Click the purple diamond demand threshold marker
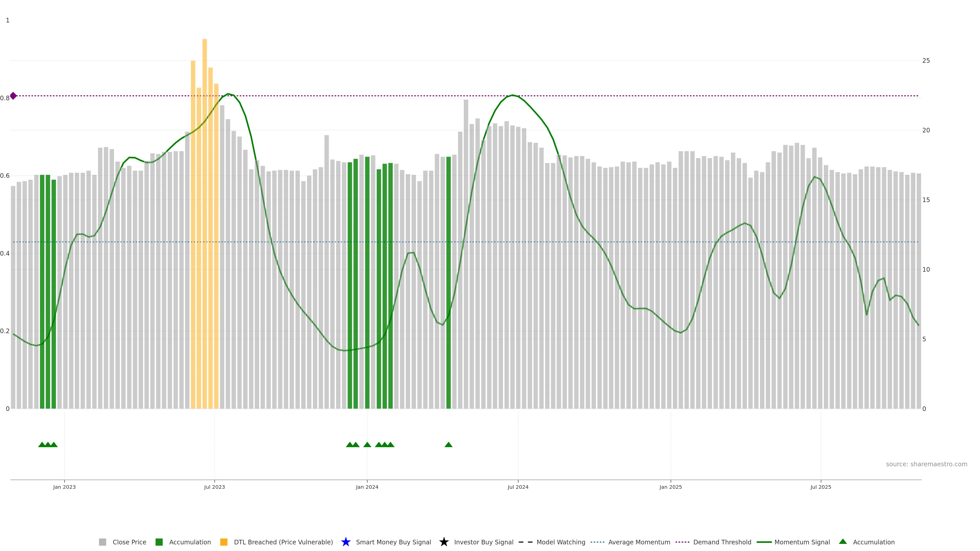Viewport: 980px width, 551px height. coord(13,96)
